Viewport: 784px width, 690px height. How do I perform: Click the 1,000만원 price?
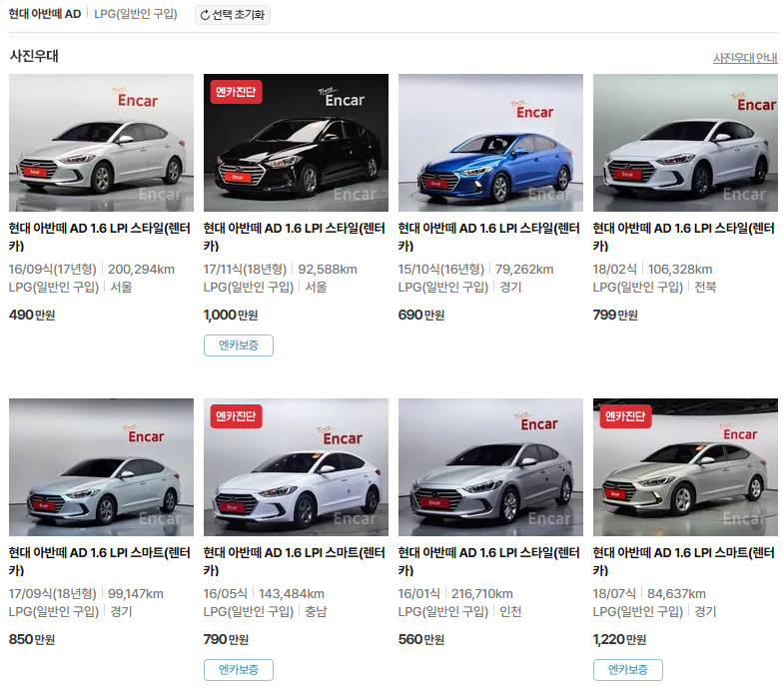pyautogui.click(x=231, y=315)
